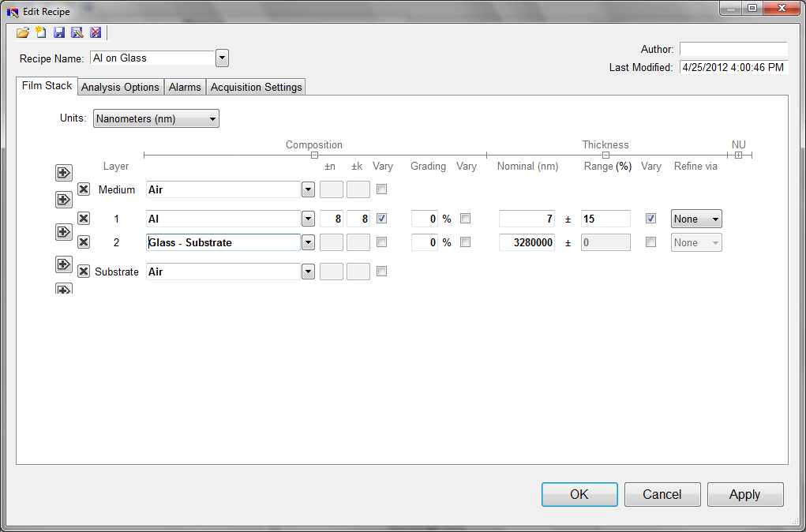This screenshot has height=532, width=806.
Task: Open the Units dropdown showing Nanometers
Action: pos(156,118)
